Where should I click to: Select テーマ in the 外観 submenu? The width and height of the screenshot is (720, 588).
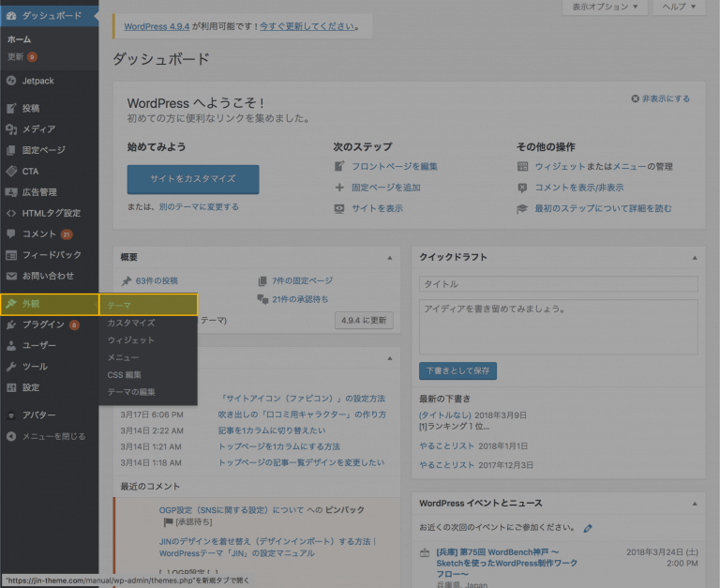coord(148,306)
